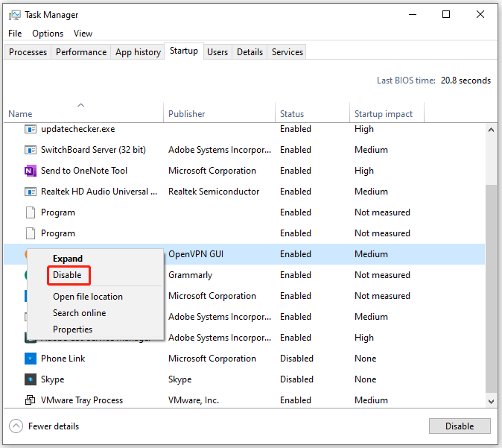The height and width of the screenshot is (448, 502).
Task: Sort by the Name column header
Action: pos(83,114)
